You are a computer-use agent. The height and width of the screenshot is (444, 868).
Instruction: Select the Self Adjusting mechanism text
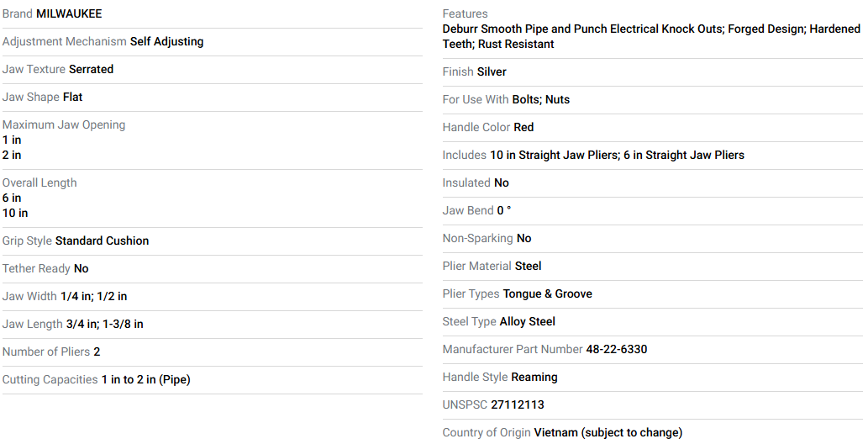pos(166,41)
